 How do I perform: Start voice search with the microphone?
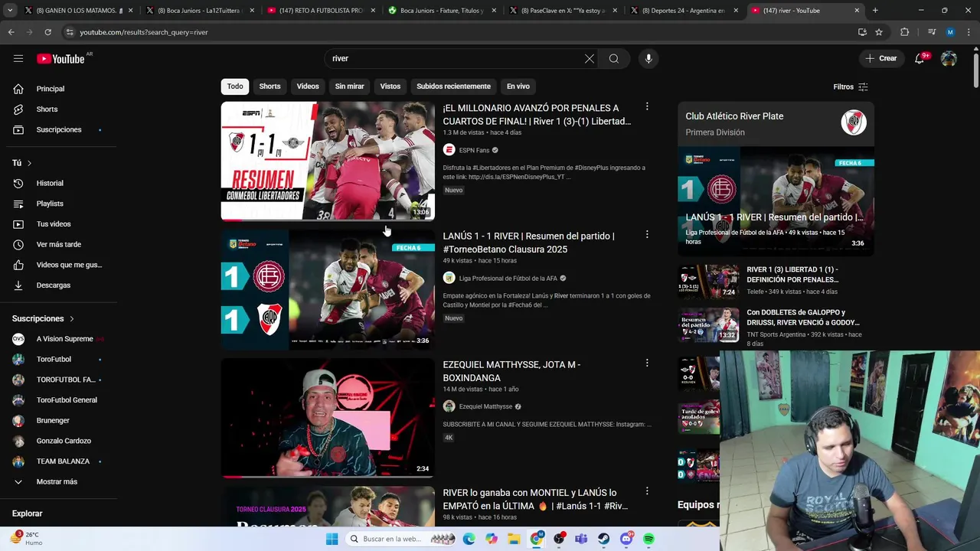click(648, 58)
